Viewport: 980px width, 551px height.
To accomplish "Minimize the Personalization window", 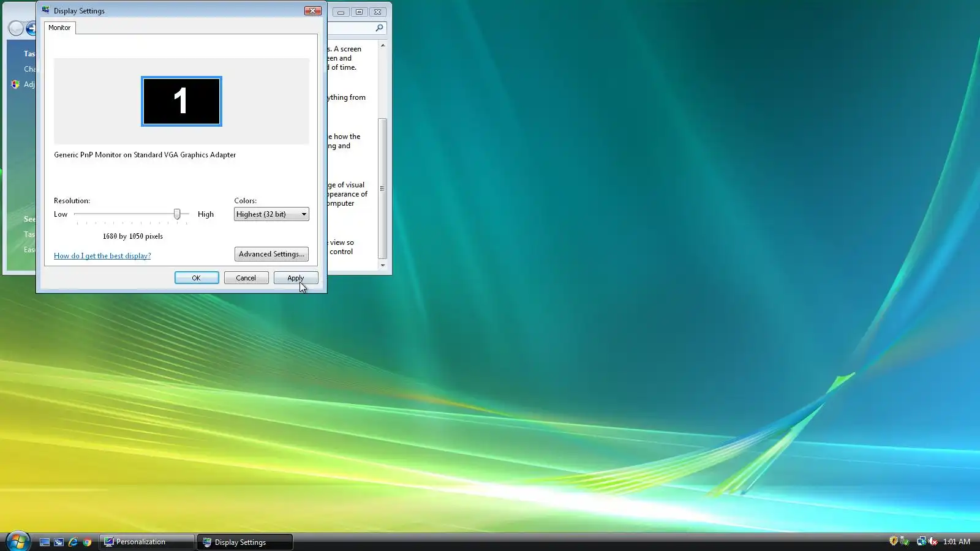I will coord(341,12).
